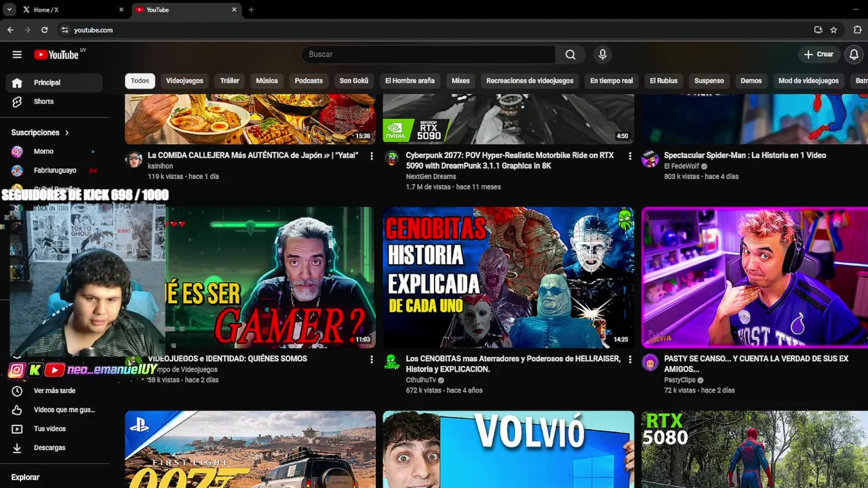Close the Home / X tab
This screenshot has width=868, height=488.
(121, 9)
